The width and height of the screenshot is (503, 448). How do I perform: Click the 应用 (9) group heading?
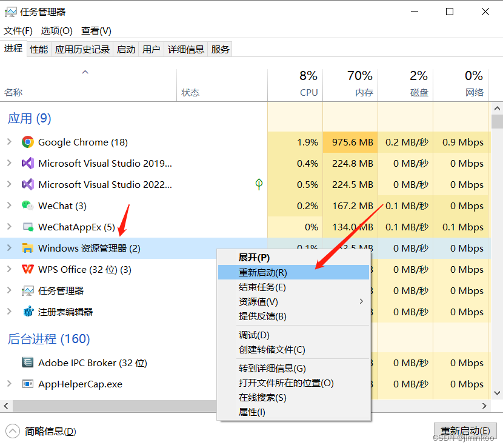click(29, 118)
